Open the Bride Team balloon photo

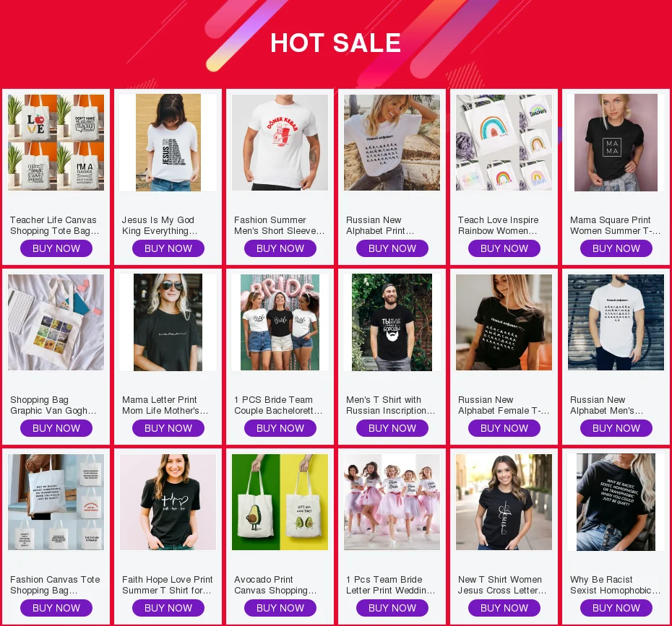coord(280,323)
